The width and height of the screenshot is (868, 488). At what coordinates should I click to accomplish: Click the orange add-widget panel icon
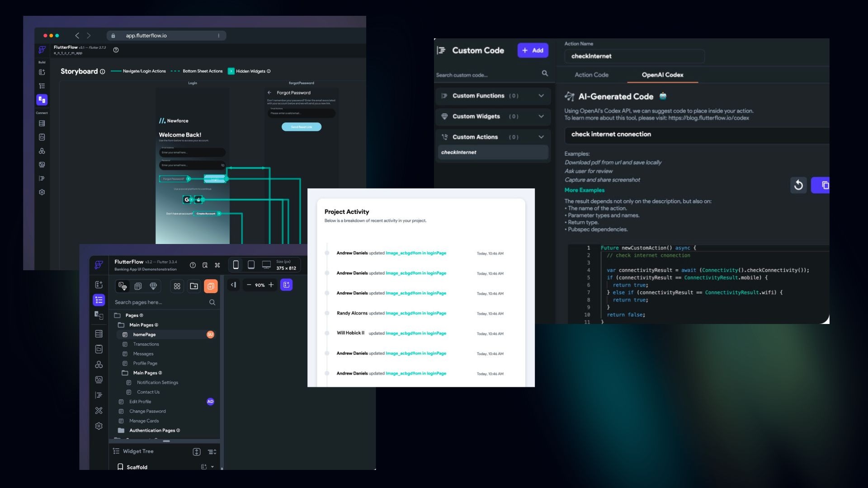pos(210,285)
